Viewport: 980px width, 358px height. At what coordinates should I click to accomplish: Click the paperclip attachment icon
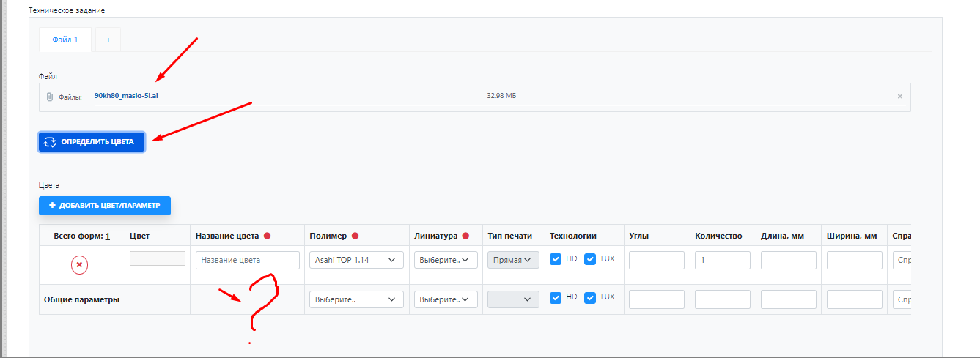coord(49,97)
